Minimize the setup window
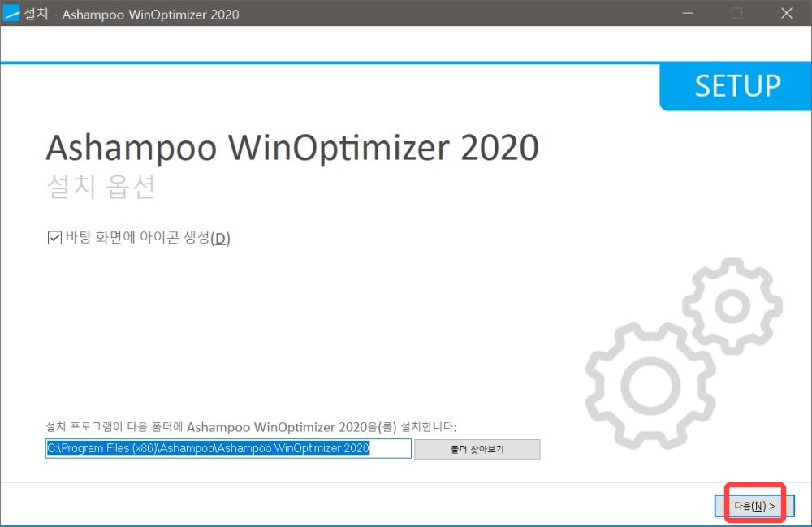Viewport: 812px width, 527px height. (687, 13)
